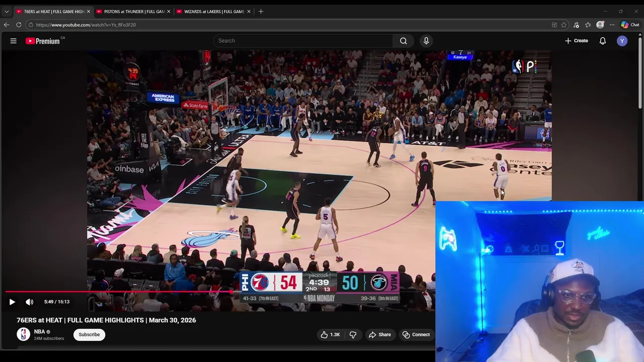Click the search magnifier button

pyautogui.click(x=404, y=41)
